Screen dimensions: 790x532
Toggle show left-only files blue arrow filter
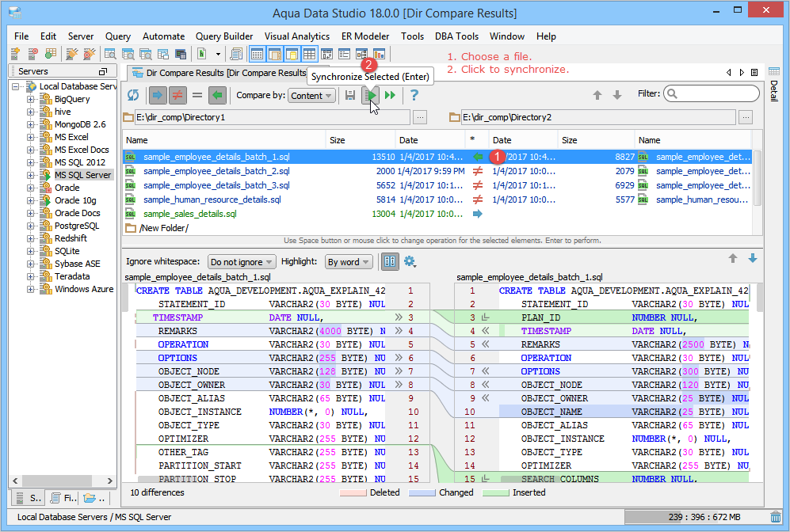(158, 95)
